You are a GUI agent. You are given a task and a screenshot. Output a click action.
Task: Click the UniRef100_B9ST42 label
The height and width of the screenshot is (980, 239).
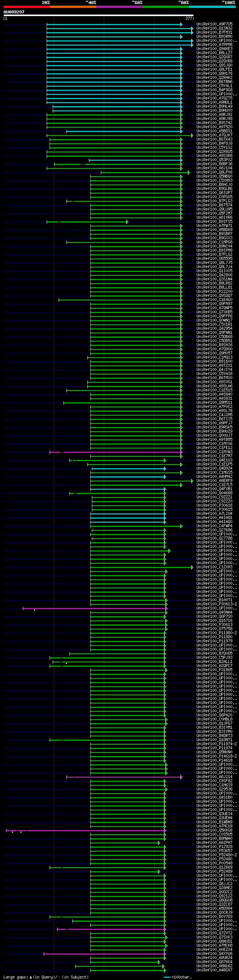(214, 123)
